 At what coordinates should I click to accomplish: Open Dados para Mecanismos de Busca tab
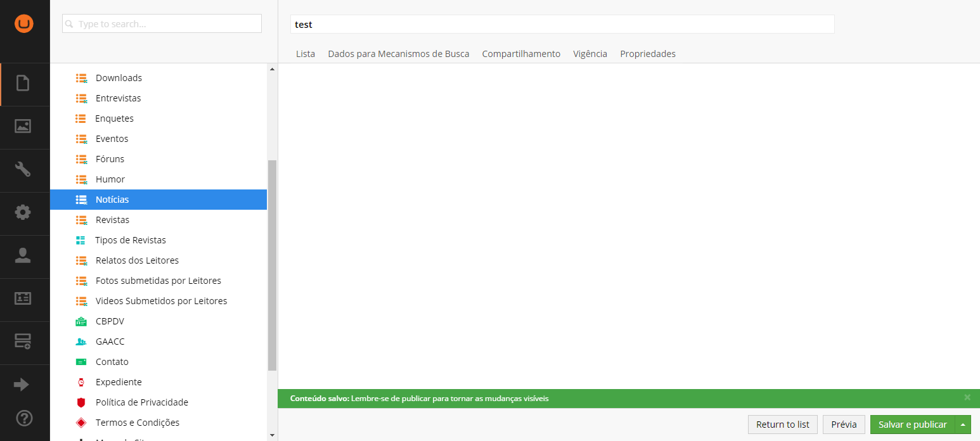coord(399,54)
